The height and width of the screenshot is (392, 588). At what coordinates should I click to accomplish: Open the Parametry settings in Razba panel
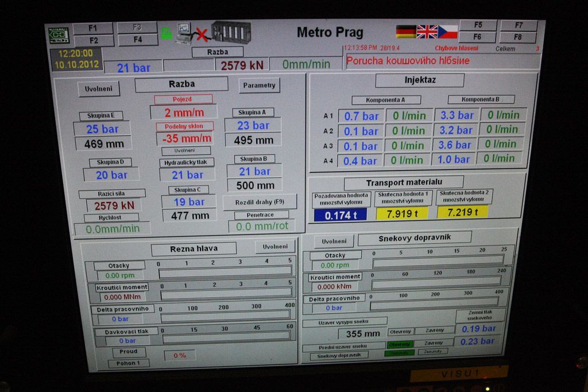(x=259, y=86)
